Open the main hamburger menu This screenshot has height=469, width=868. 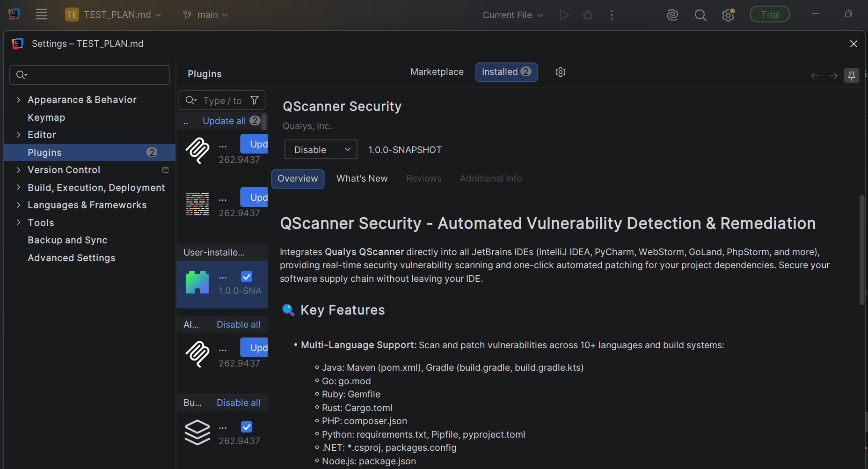tap(42, 15)
